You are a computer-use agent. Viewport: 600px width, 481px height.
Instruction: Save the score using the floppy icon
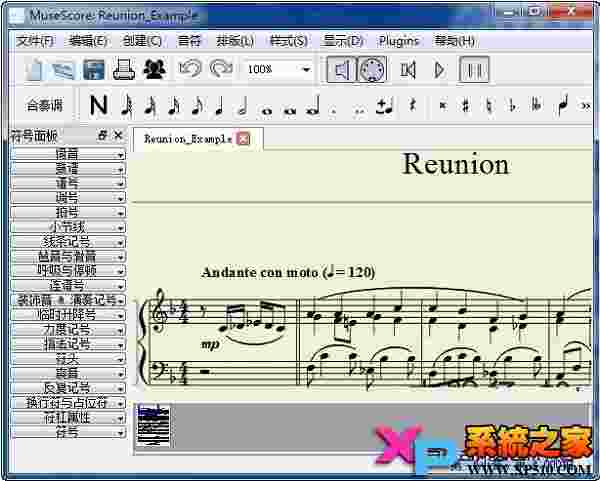(94, 70)
